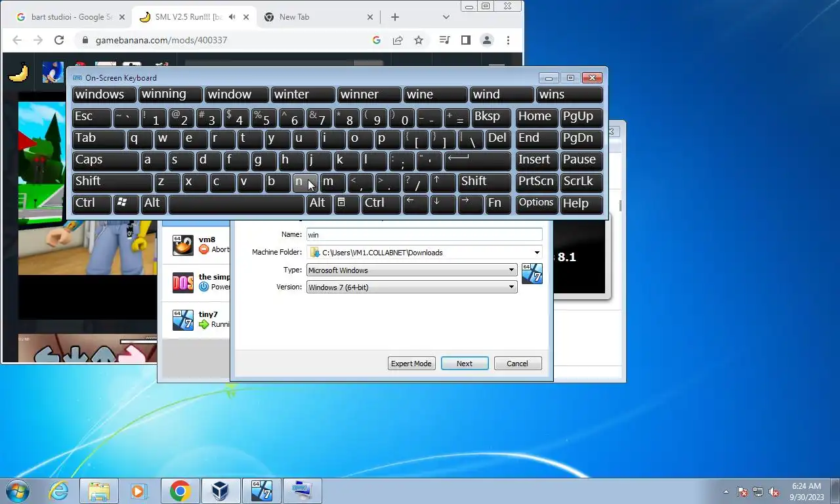The image size is (840, 504).
Task: Click the Help key on keyboard
Action: click(x=581, y=204)
